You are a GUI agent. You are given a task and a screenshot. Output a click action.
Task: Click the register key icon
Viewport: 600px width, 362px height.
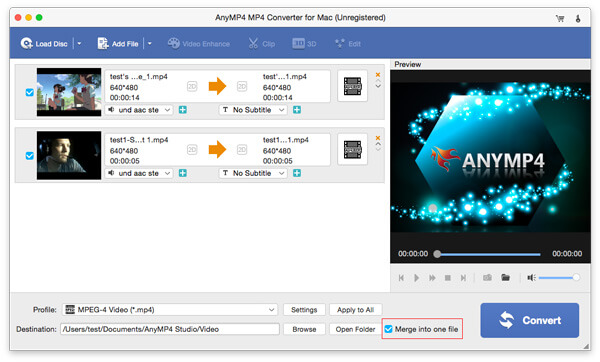point(578,18)
